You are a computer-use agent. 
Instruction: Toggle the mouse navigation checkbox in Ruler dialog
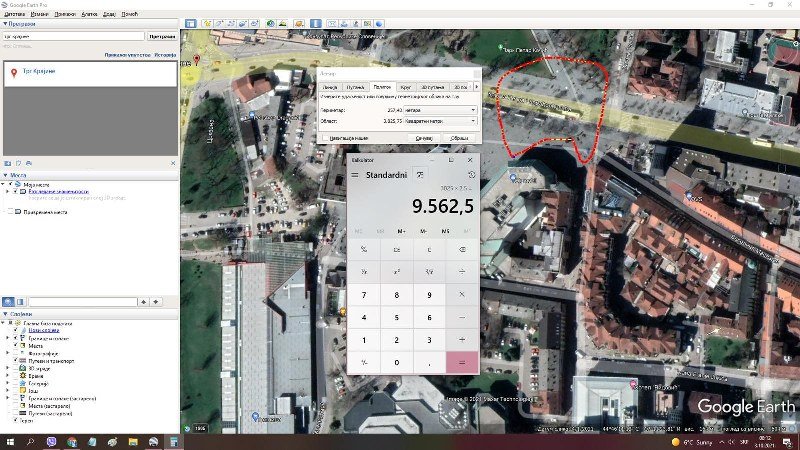coord(326,137)
